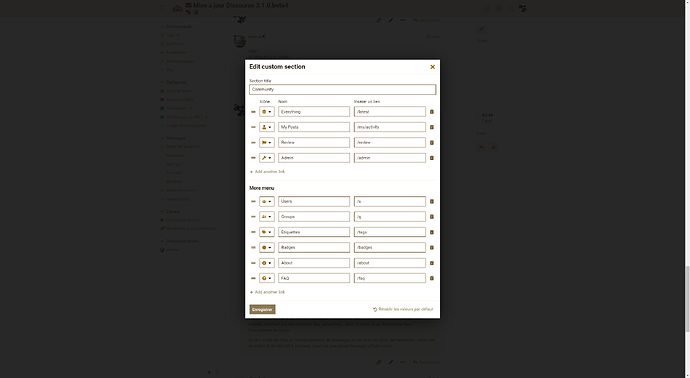Viewport: 690px width, 378px height.
Task: Open icon picker for About link
Action: [x=267, y=263]
